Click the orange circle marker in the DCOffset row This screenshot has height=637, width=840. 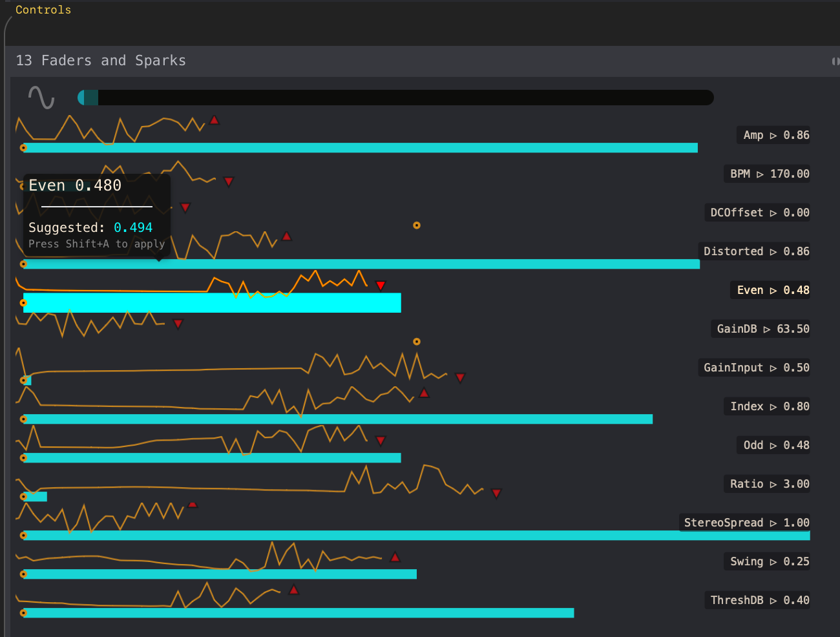pos(417,225)
